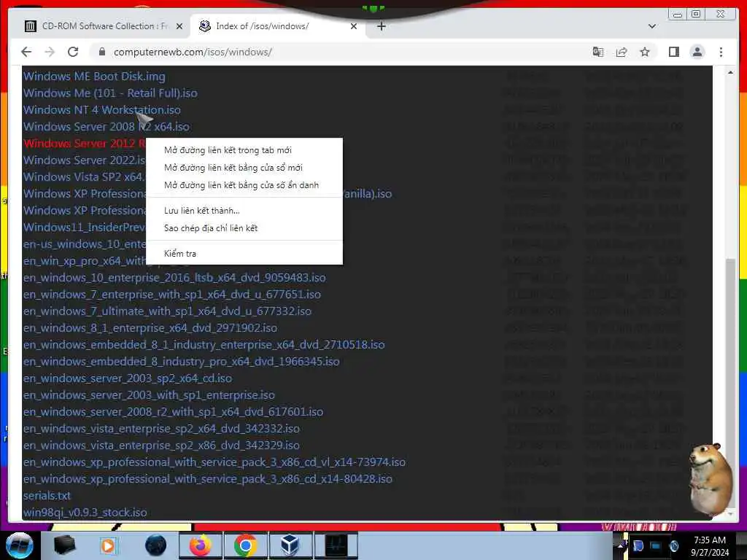The image size is (747, 560).
Task: Open the serials.txt file link
Action: coord(47,496)
